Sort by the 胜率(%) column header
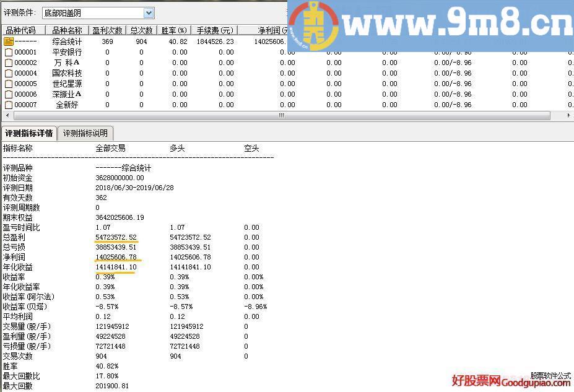 pyautogui.click(x=174, y=30)
